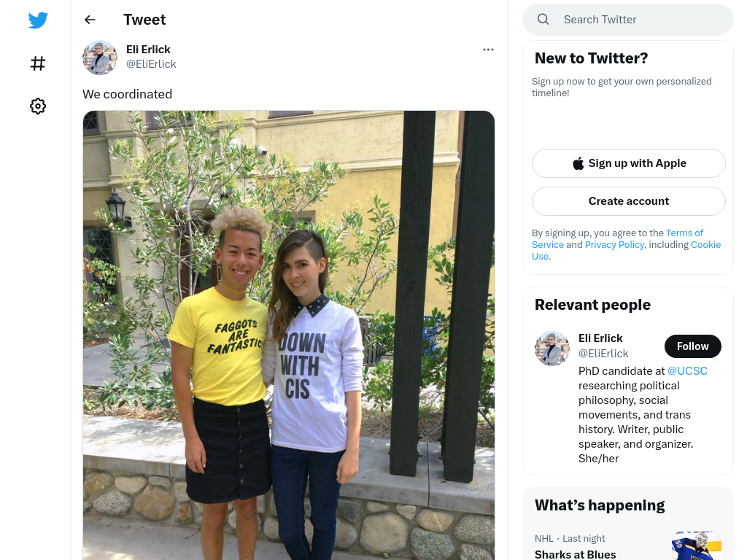Click the @EliErlick handle under tweet author
747x560 pixels.
(x=151, y=64)
